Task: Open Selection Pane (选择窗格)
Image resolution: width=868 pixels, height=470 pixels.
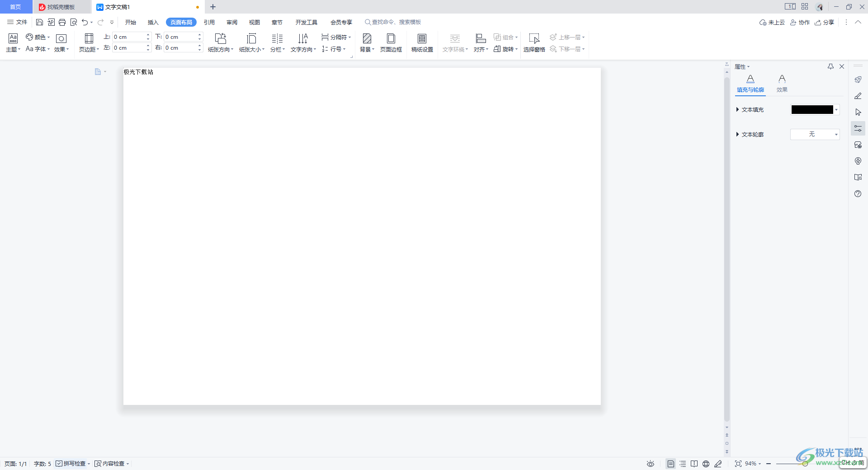Action: [x=534, y=43]
